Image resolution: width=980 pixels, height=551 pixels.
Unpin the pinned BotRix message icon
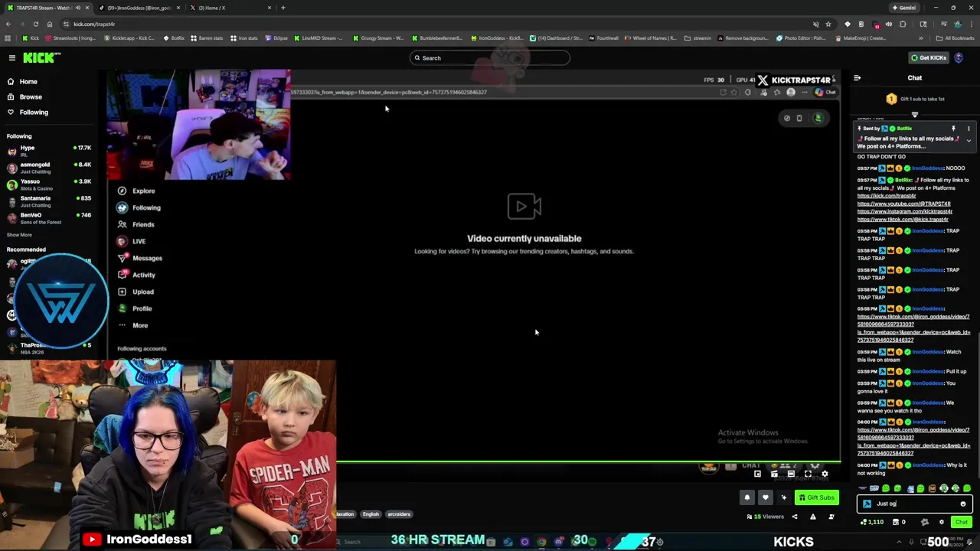pyautogui.click(x=953, y=129)
